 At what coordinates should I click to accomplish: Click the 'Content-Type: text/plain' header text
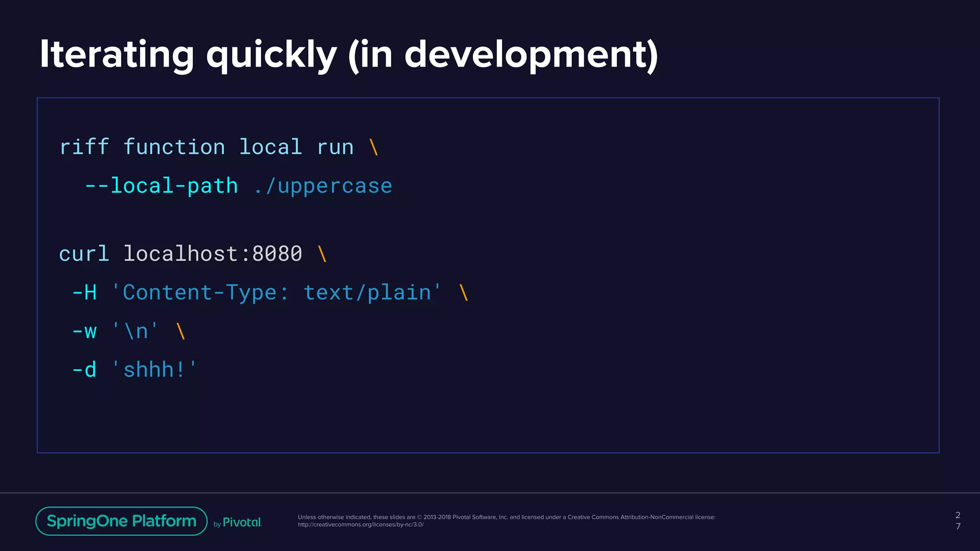pos(277,292)
